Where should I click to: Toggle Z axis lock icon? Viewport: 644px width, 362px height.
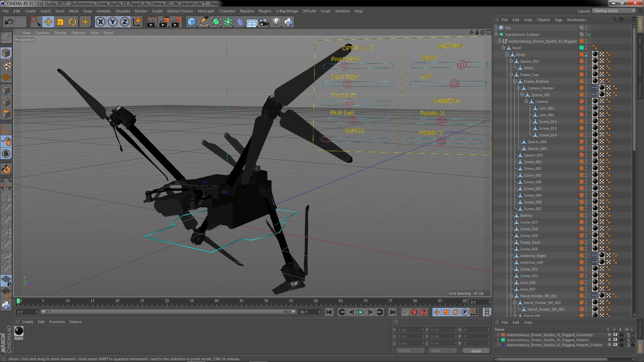point(125,22)
